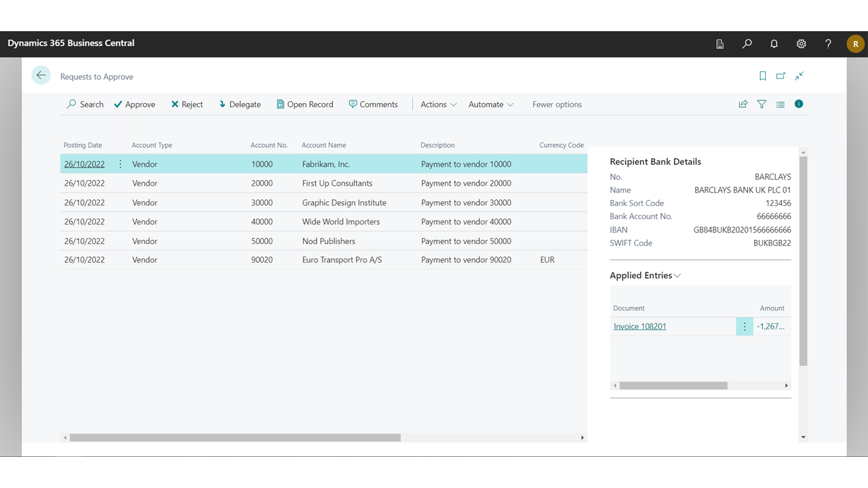
Task: Open the help question mark
Action: tap(828, 43)
